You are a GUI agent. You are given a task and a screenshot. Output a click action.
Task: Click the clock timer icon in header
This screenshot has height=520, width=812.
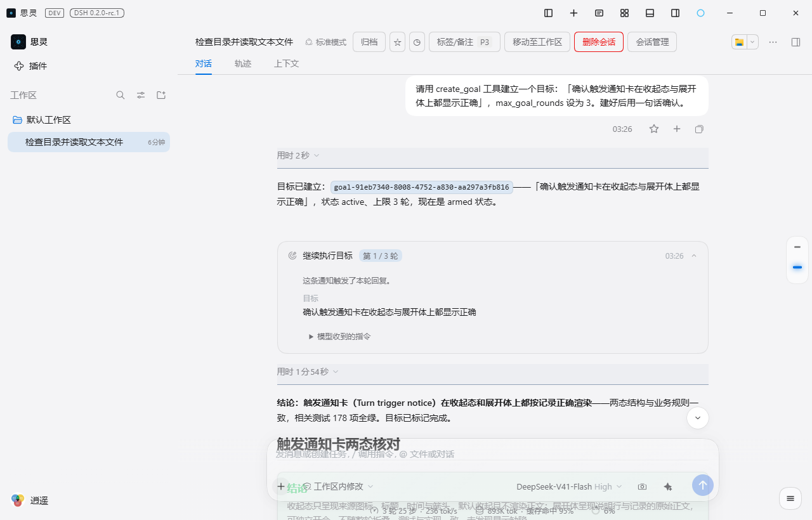[417, 42]
